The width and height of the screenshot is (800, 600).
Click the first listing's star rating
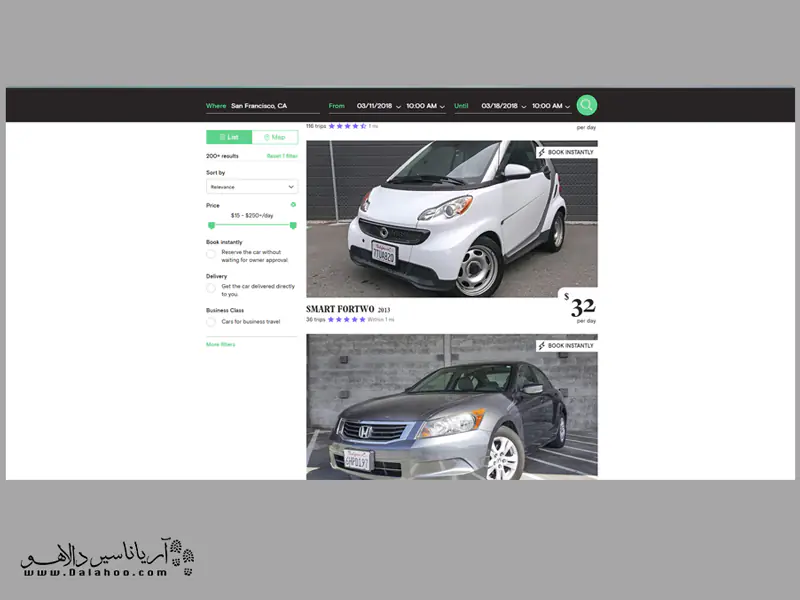(x=347, y=126)
